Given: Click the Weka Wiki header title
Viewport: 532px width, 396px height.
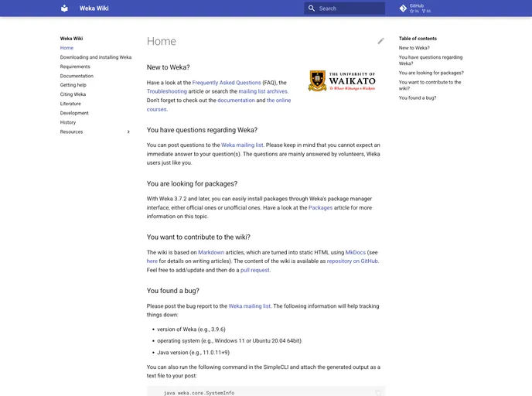Looking at the screenshot, I should point(94,9).
